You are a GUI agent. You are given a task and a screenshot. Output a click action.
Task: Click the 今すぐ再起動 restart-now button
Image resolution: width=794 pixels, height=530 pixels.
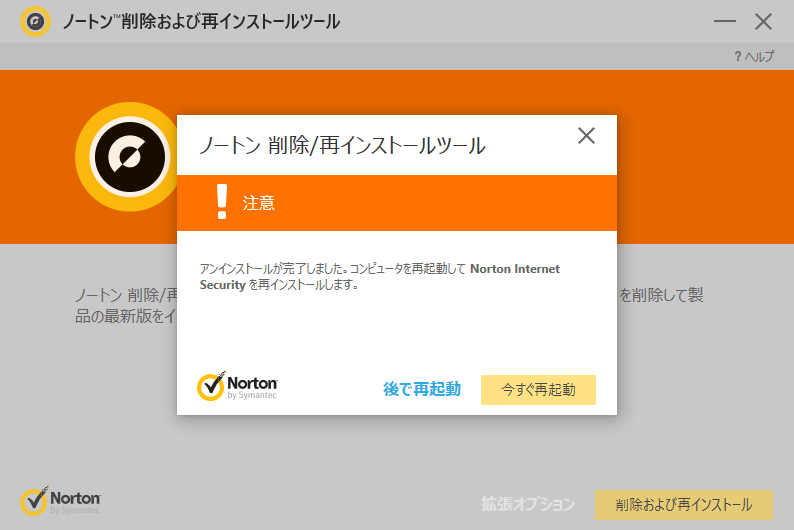tap(538, 390)
